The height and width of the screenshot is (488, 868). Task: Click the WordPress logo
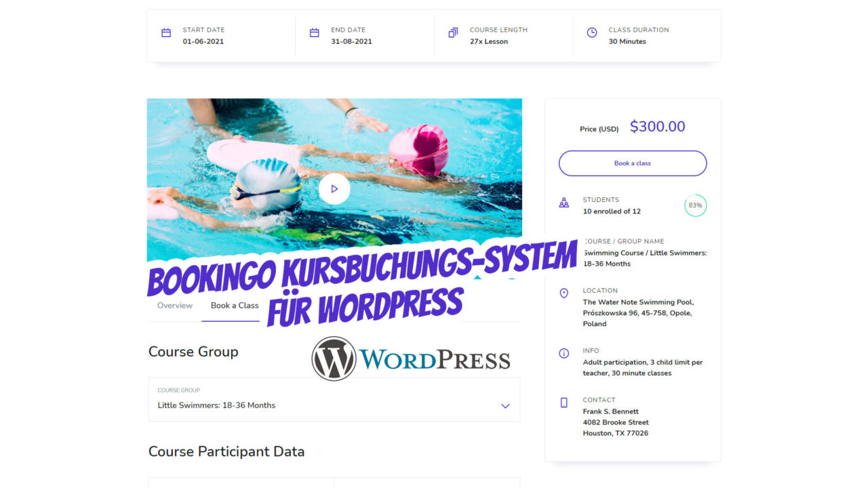410,359
